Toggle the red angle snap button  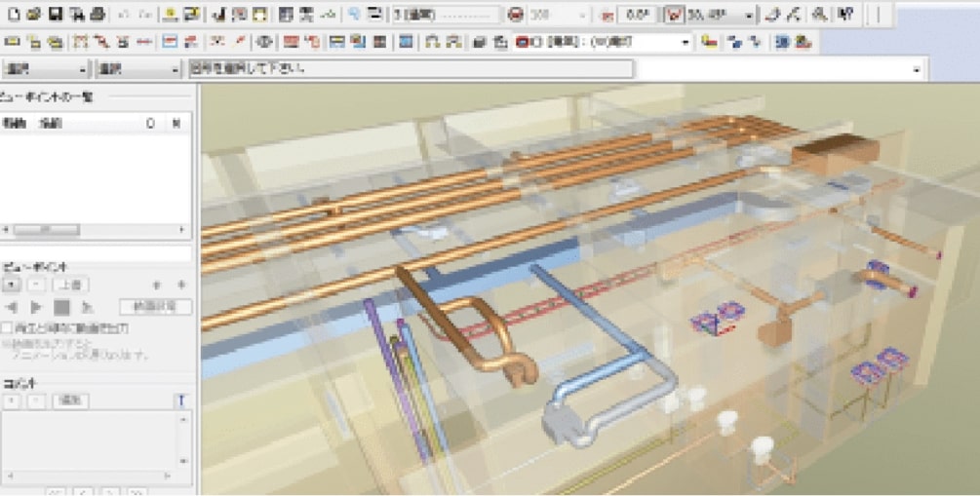click(674, 16)
